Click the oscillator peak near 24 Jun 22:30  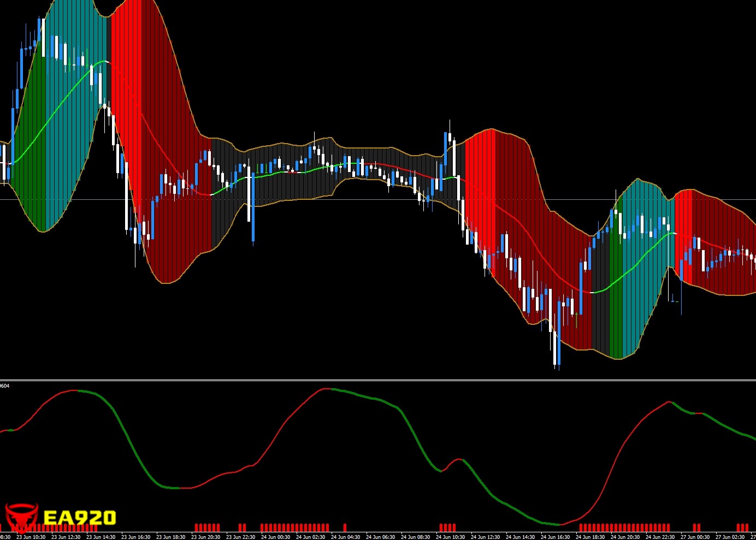pyautogui.click(x=669, y=402)
